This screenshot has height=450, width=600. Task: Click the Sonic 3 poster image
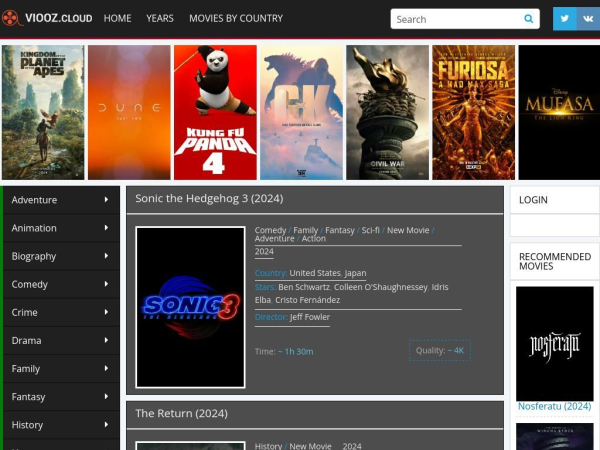190,307
